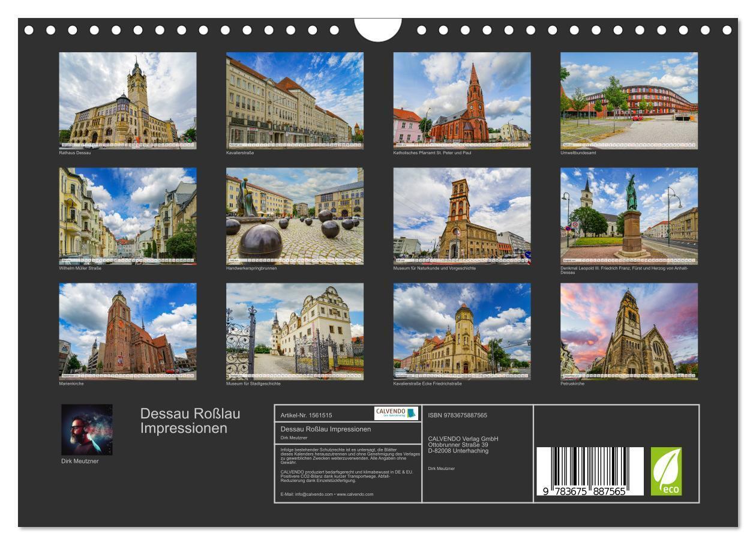Screen dimensions: 756x545
Task: Click 'CALVENDO Verlag GmbH' address line
Action: [x=463, y=439]
